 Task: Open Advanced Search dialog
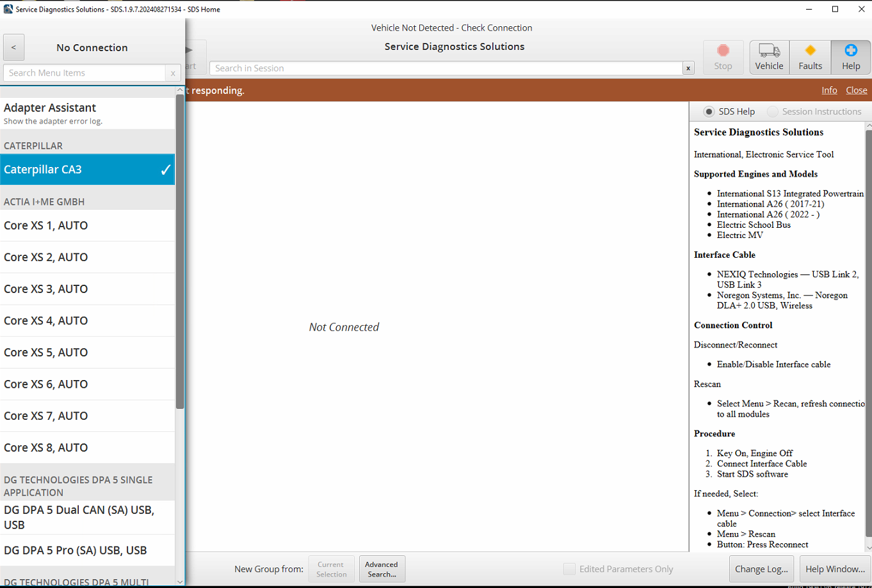click(382, 569)
